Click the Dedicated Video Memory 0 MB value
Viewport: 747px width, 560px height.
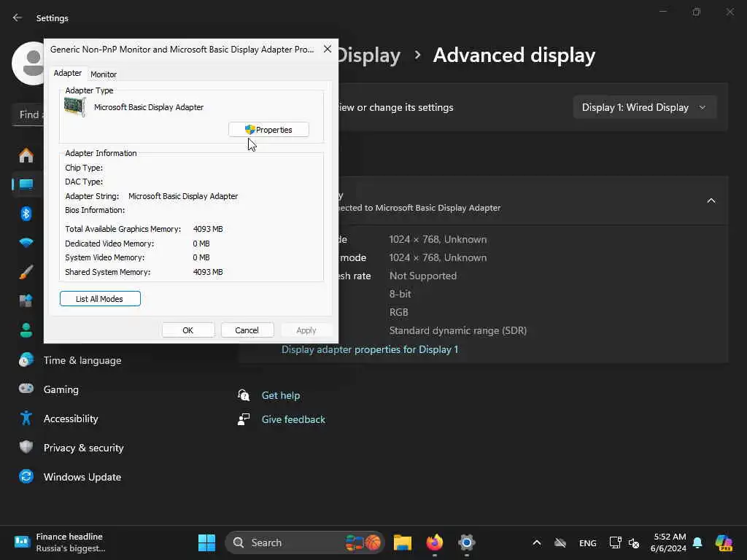[x=201, y=244]
